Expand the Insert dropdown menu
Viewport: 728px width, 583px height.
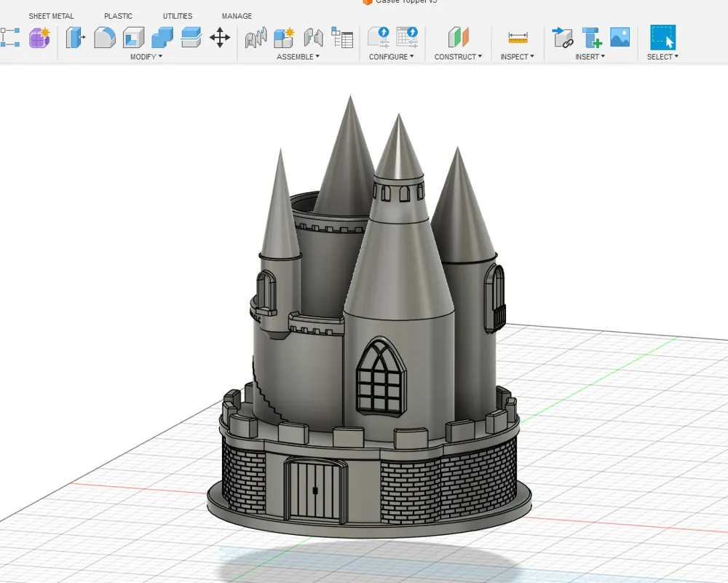(x=590, y=57)
